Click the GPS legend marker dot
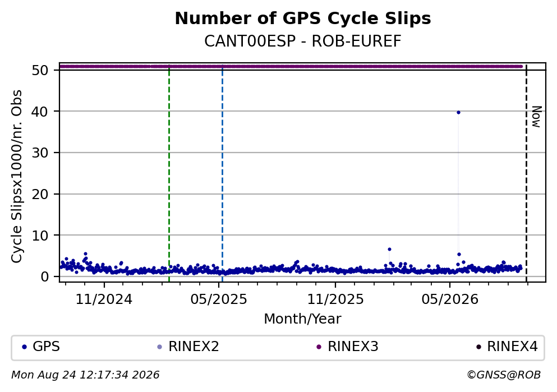Viewport: 557px width, 392px height. [24, 347]
